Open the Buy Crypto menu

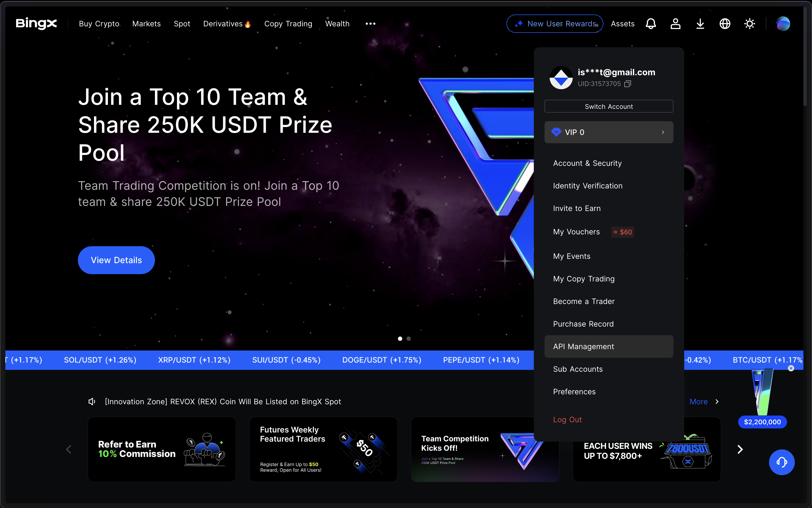click(99, 24)
